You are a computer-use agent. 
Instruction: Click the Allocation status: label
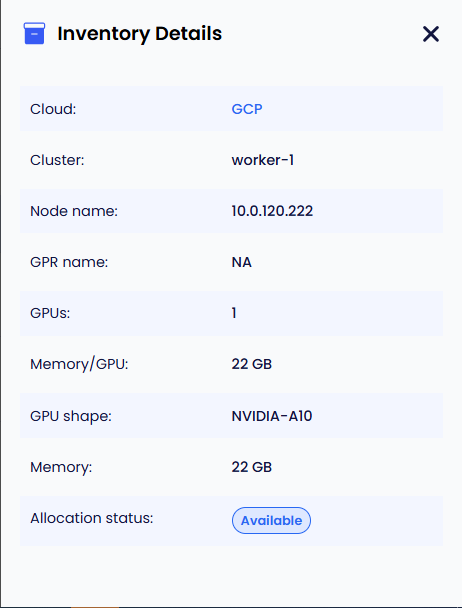[x=92, y=518]
